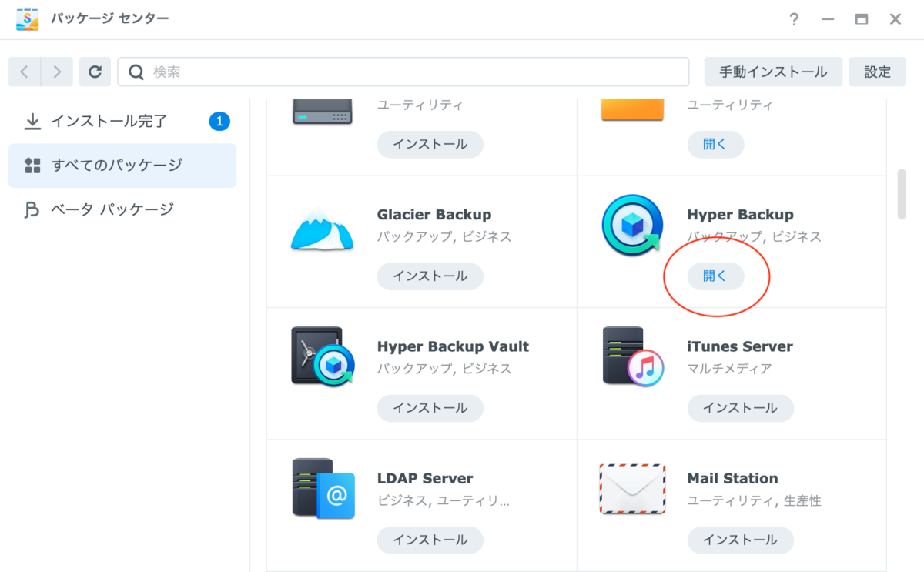This screenshot has width=924, height=572.
Task: Click the Mail Station envelope icon
Action: click(632, 489)
